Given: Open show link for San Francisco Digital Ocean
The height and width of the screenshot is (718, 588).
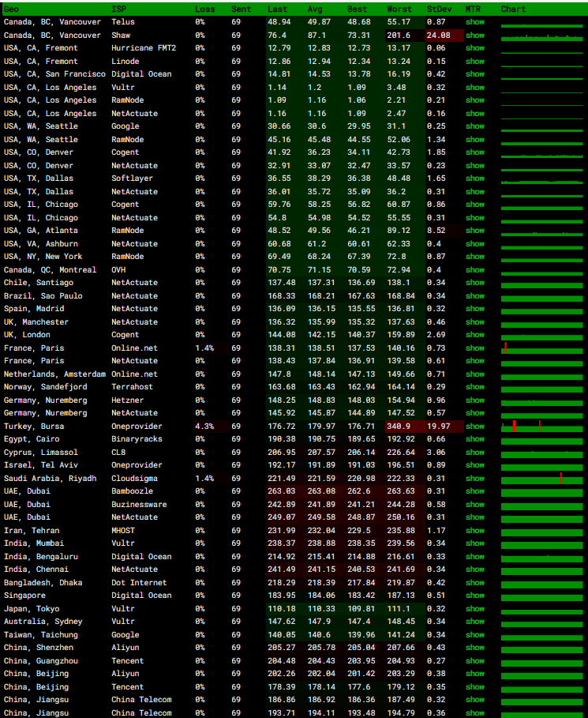Looking at the screenshot, I should click(474, 74).
